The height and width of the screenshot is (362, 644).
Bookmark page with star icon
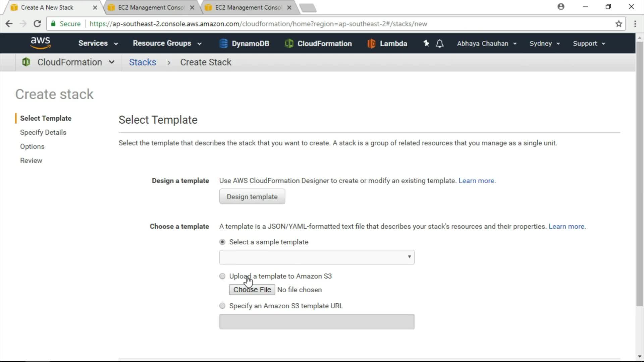(619, 24)
